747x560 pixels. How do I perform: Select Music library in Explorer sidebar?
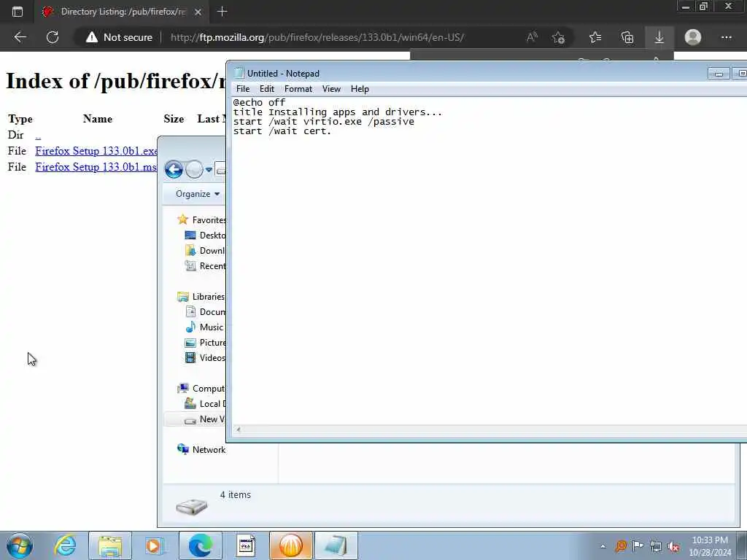tap(204, 327)
